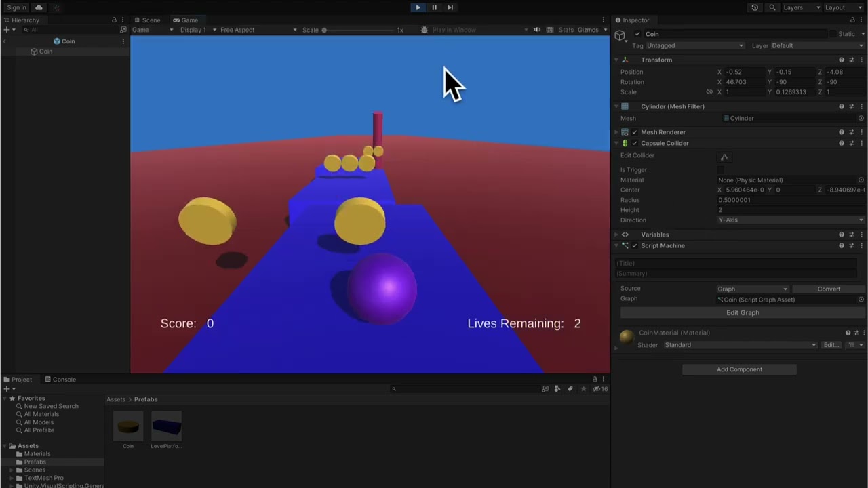Open the Layers dropdown in top toolbar
868x488 pixels.
(x=802, y=7)
